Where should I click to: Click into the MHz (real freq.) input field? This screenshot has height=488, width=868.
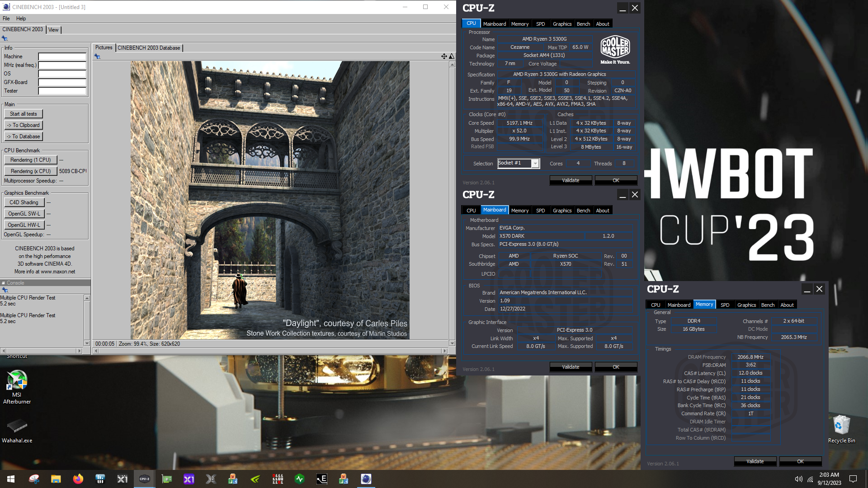pyautogui.click(x=62, y=65)
